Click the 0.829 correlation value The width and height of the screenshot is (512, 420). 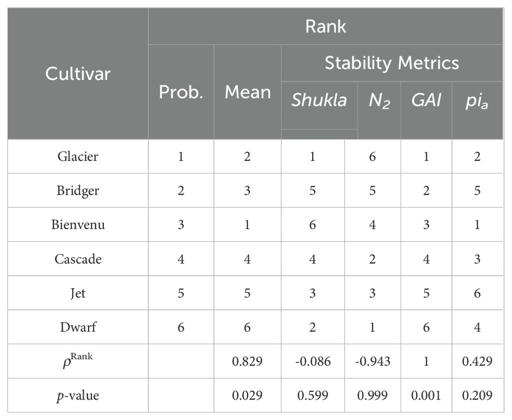[x=247, y=361]
